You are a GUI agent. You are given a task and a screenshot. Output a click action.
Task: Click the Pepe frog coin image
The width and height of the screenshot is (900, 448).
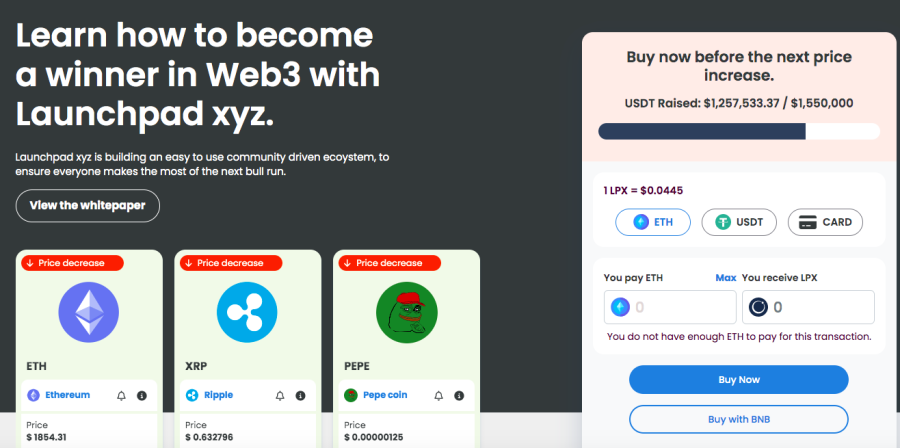coord(406,313)
